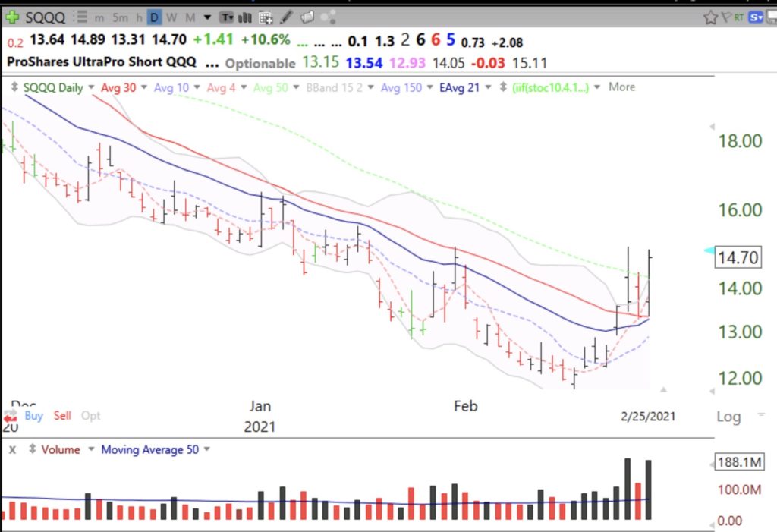Viewport: 777px width, 532px height.
Task: Click the flag icon in top-right toolbar
Action: coord(725,17)
